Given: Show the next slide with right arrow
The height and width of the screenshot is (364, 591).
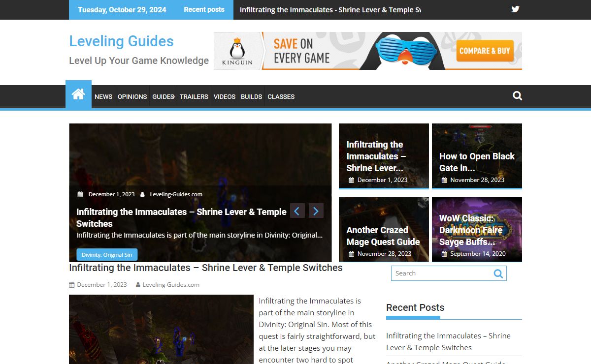Looking at the screenshot, I should (316, 211).
